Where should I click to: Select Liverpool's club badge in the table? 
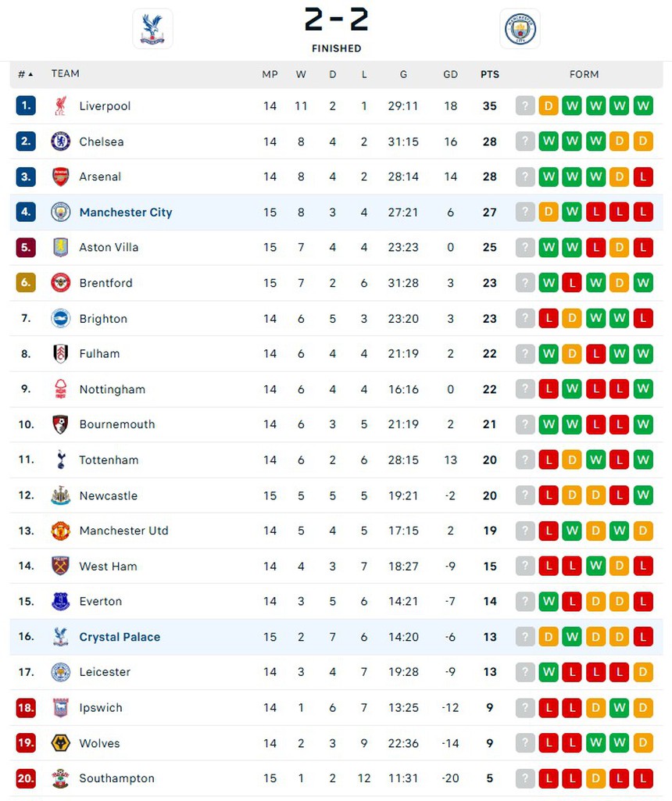[x=62, y=105]
